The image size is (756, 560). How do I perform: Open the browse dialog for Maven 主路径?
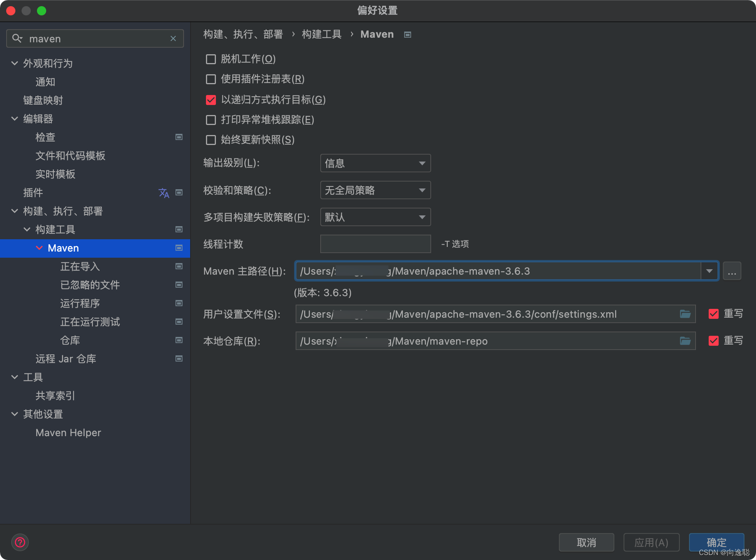pyautogui.click(x=732, y=271)
